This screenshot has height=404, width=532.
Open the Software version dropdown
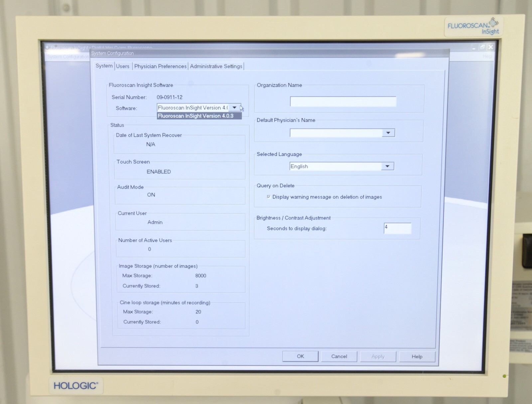[235, 107]
